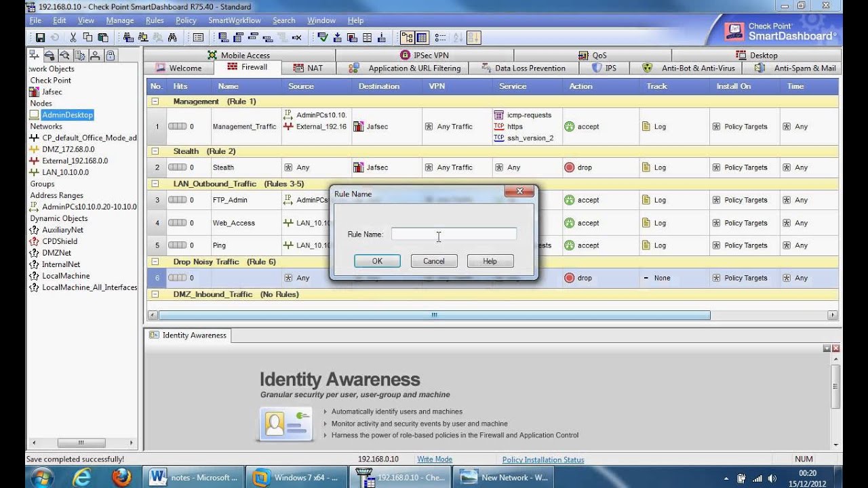Image resolution: width=868 pixels, height=488 pixels.
Task: Open the Policy menu
Action: point(186,20)
